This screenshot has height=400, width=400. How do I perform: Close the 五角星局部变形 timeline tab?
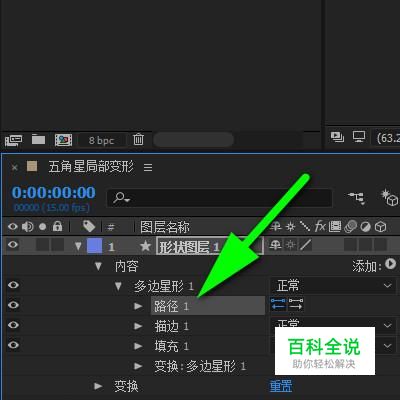[14, 167]
